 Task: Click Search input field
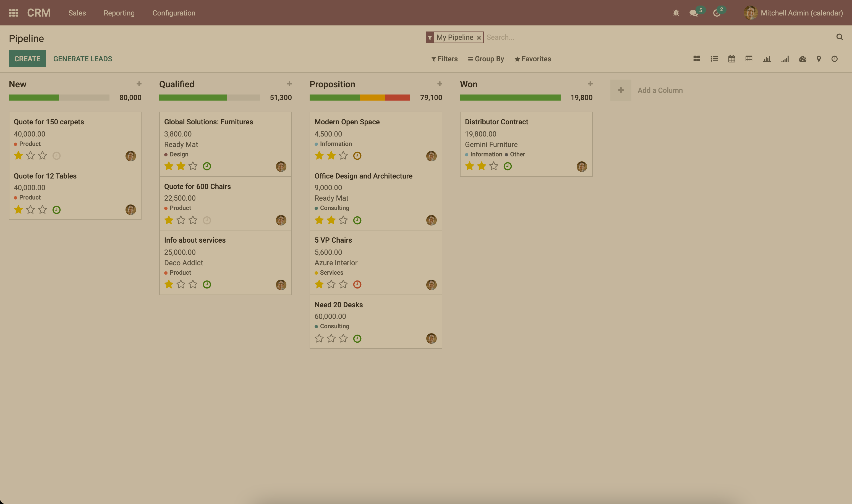(x=660, y=37)
